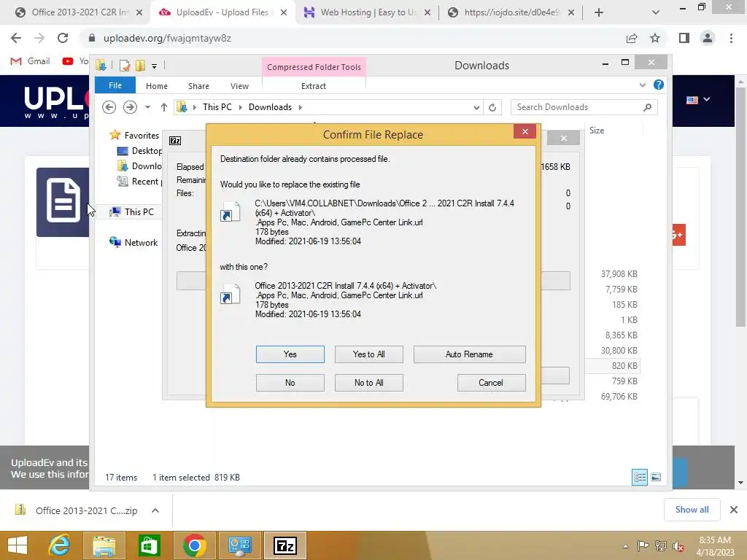
Task: Choose Yes to All in replace dialog
Action: coord(368,354)
